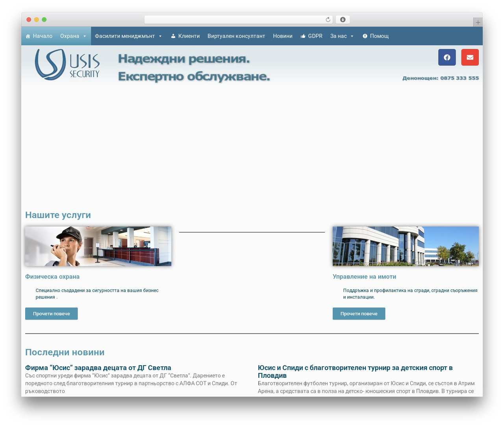Open the Помощ menu item

tap(376, 36)
